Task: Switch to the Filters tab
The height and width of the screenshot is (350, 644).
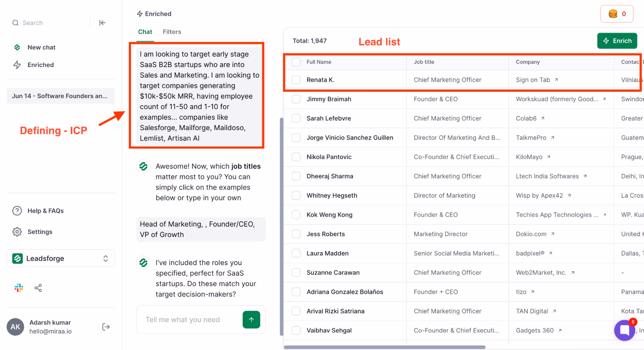Action: 172,32
